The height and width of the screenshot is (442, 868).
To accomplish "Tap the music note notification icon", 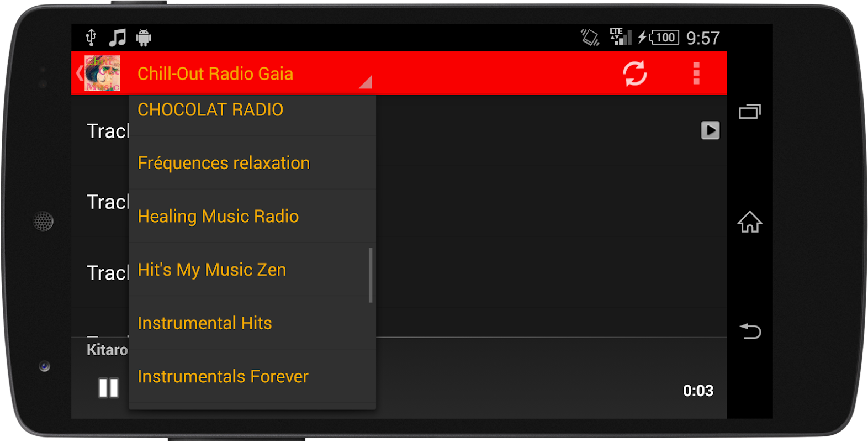I will pos(117,38).
